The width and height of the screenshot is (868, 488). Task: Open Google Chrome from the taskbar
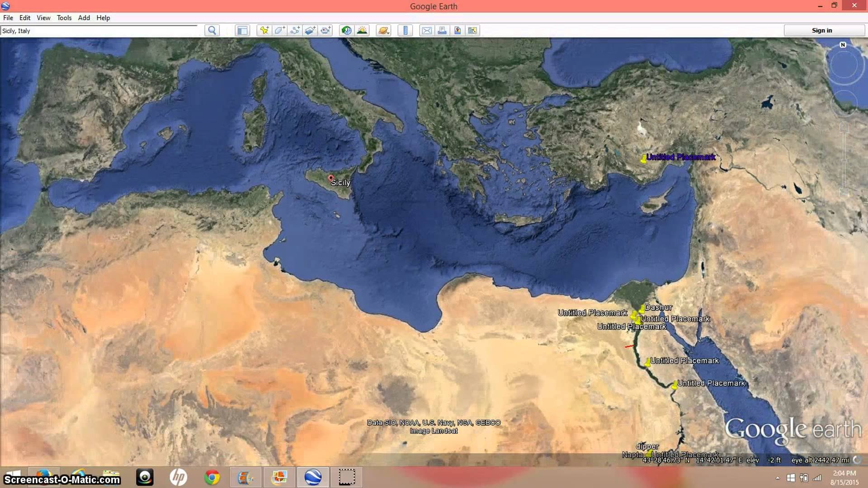(212, 477)
